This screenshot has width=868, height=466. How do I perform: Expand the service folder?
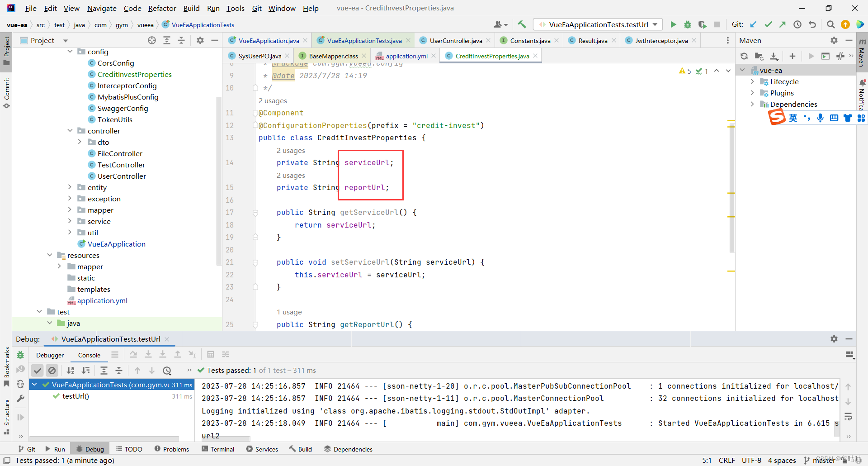click(70, 221)
